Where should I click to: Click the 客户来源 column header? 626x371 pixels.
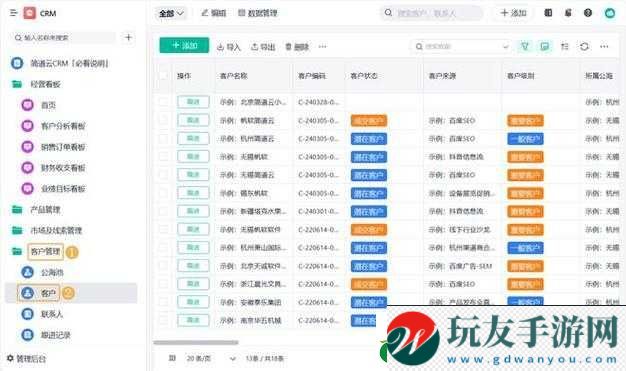(442, 75)
